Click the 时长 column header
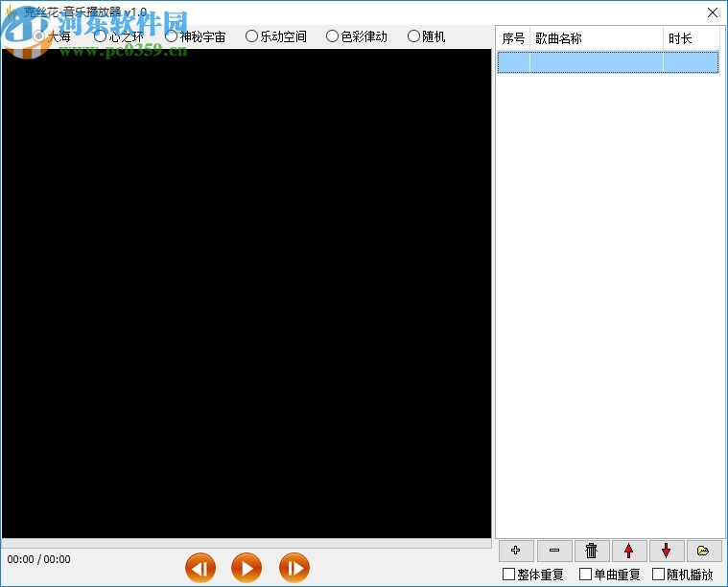Screen dimensions: 728x587 coord(692,38)
